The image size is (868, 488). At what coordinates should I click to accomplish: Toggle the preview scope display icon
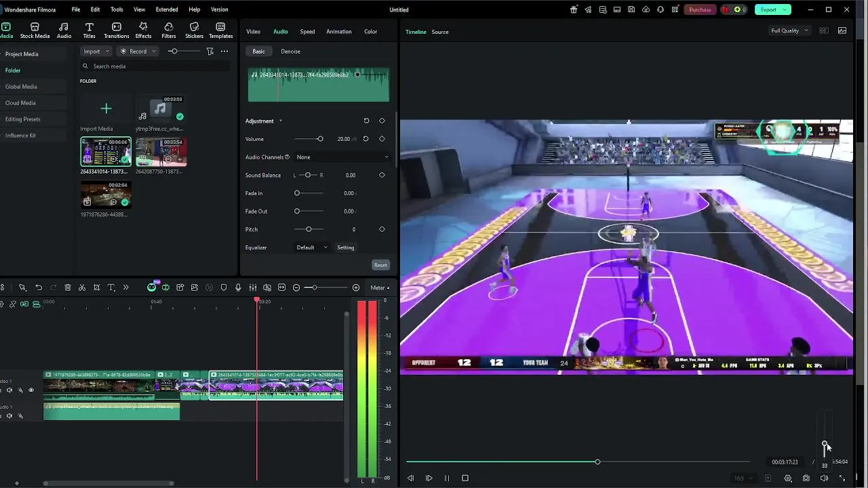pyautogui.click(x=842, y=30)
